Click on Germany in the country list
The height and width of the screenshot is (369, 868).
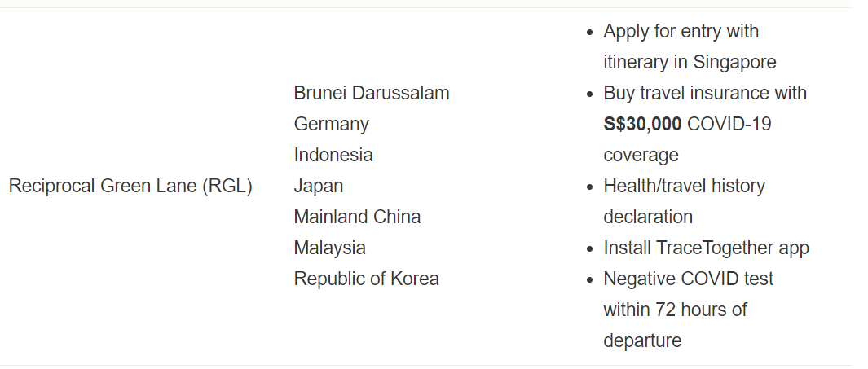coord(331,125)
